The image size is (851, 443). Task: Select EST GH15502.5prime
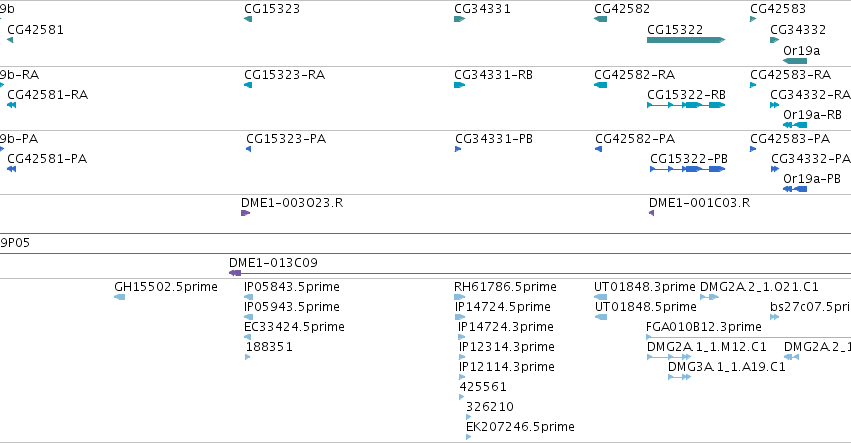coord(166,287)
